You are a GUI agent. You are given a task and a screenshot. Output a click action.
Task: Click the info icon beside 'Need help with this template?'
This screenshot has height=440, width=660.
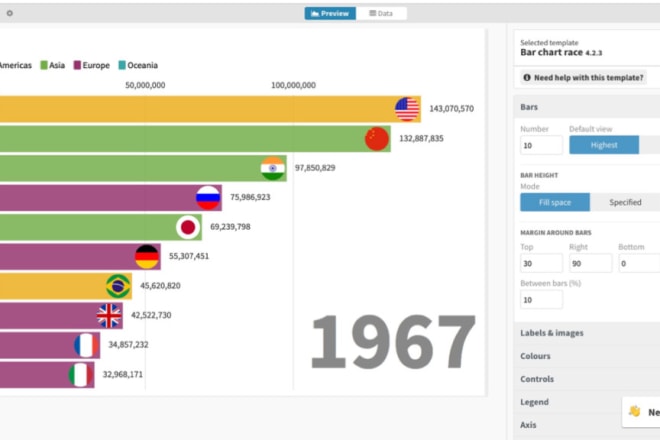[x=527, y=77]
